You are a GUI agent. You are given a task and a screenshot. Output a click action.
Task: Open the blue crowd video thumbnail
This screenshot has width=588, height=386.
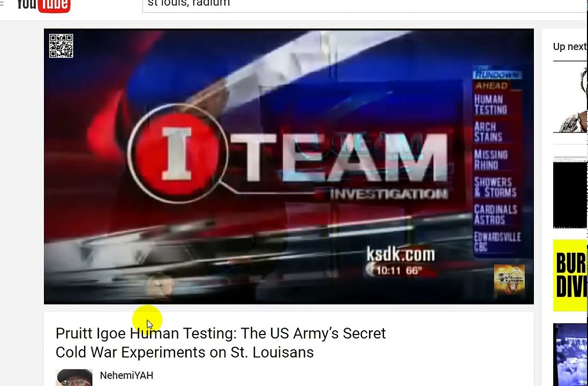[x=570, y=355]
